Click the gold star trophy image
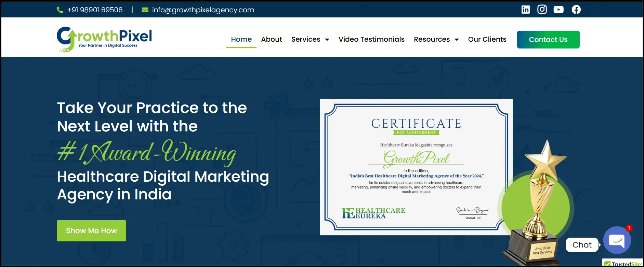Screen dimensions: 644x267 [535, 203]
